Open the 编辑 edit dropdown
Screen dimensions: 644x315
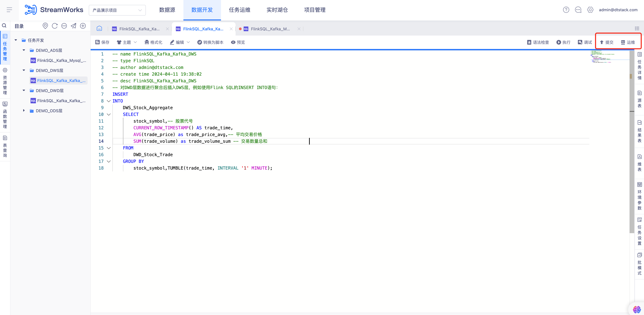(180, 42)
